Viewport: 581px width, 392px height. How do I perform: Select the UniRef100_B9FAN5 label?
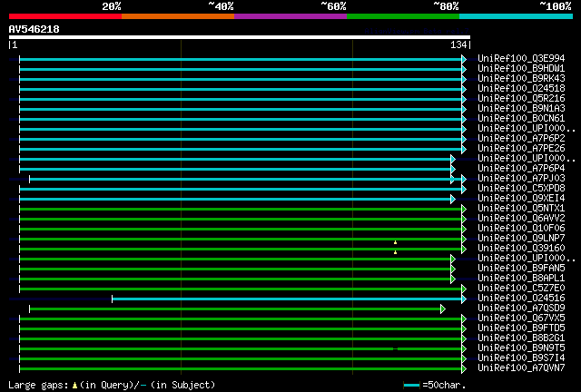[521, 268]
